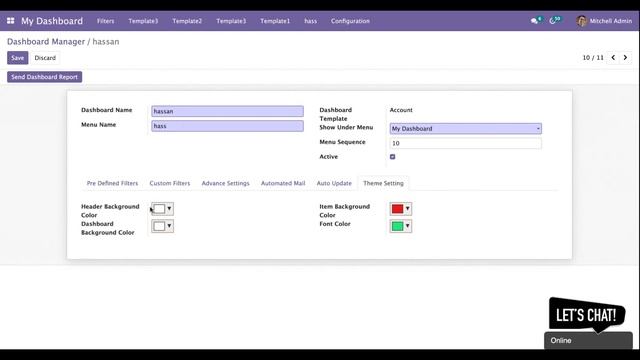The width and height of the screenshot is (640, 360).
Task: Click the white Dashboard Background Color swatch
Action: point(159,226)
